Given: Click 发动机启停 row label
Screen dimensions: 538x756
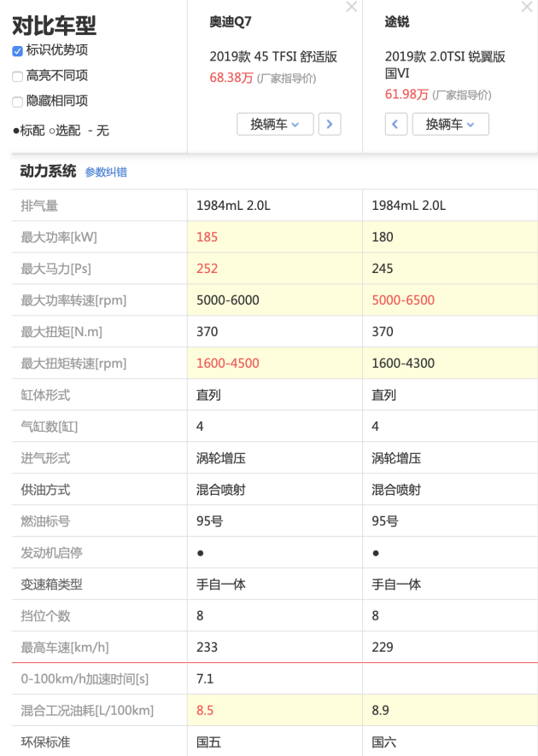Looking at the screenshot, I should click(x=51, y=553).
